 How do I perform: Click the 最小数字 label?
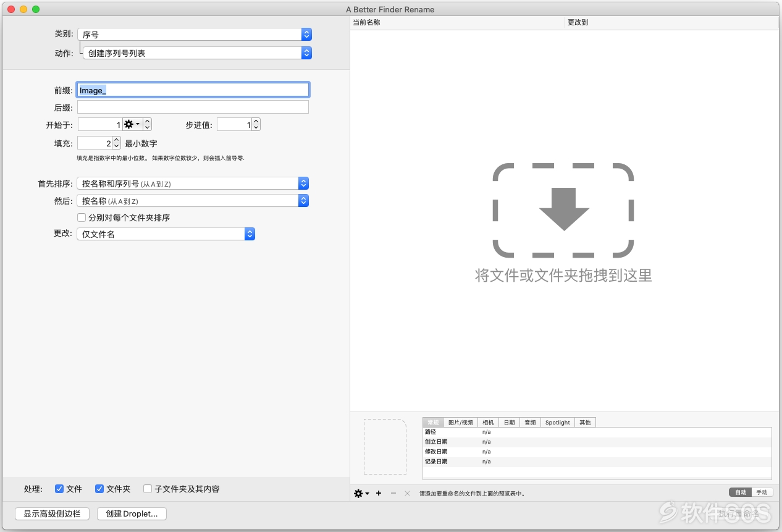click(x=141, y=143)
